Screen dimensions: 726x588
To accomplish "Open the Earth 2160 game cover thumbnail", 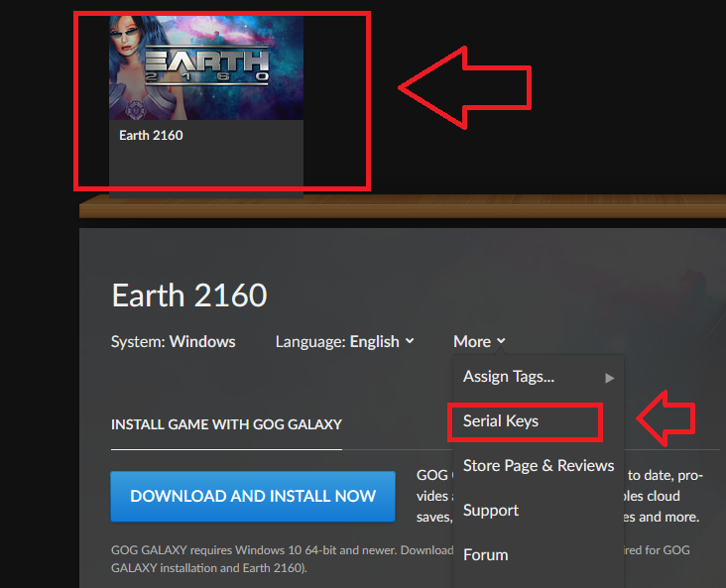I will pyautogui.click(x=206, y=67).
